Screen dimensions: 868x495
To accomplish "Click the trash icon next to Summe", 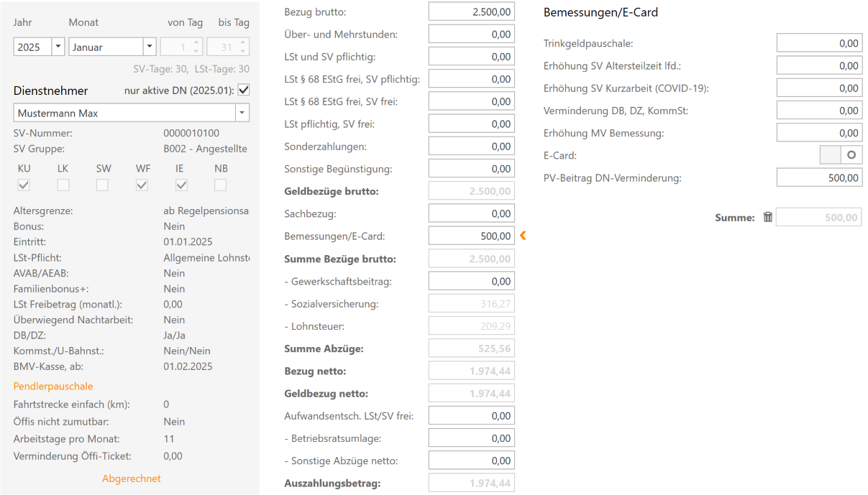I will 767,217.
